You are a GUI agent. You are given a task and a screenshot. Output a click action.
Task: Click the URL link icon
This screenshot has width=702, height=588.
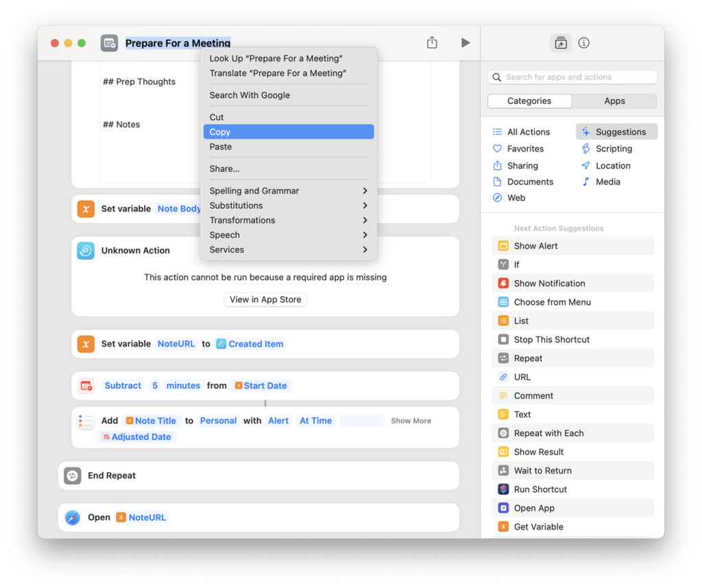(x=503, y=377)
